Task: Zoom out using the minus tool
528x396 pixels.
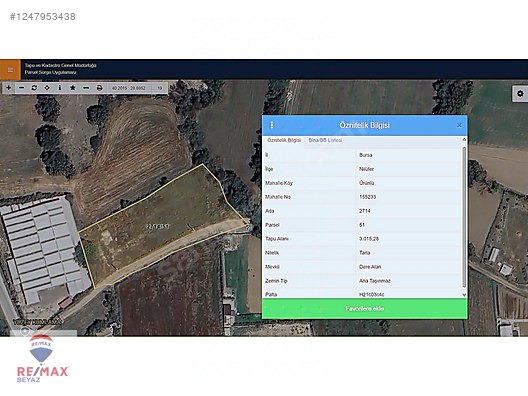Action: point(22,88)
